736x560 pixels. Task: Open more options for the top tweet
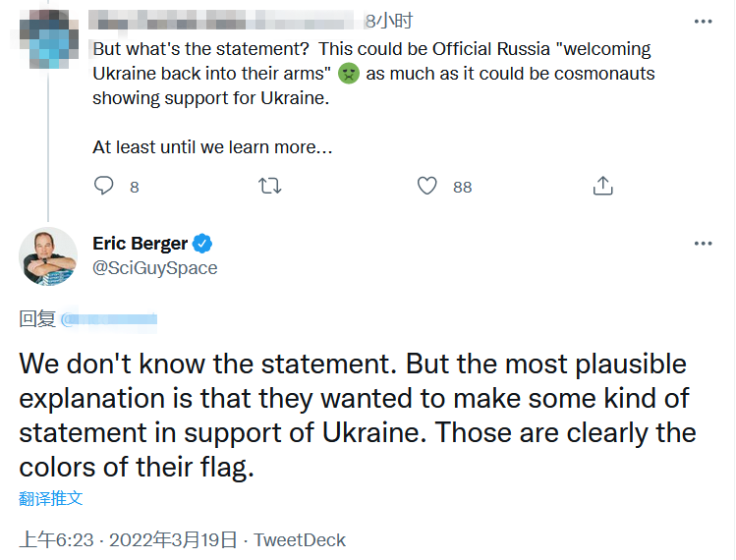(x=703, y=21)
